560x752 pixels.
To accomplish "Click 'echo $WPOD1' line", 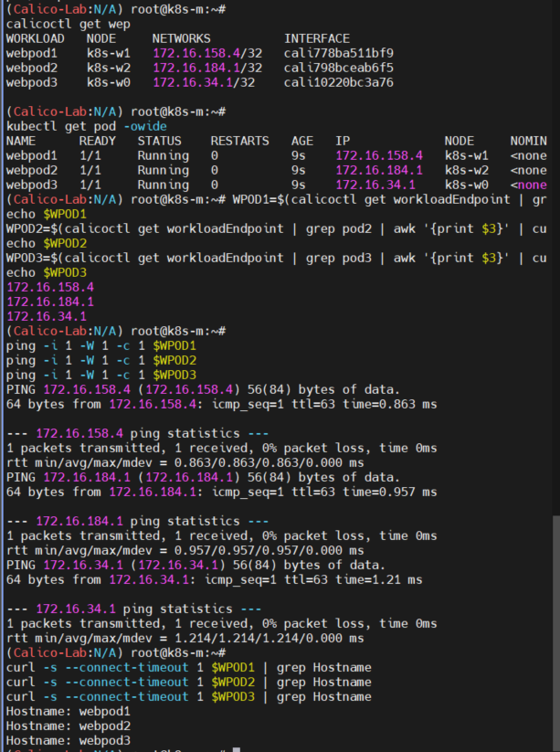I will coord(46,214).
